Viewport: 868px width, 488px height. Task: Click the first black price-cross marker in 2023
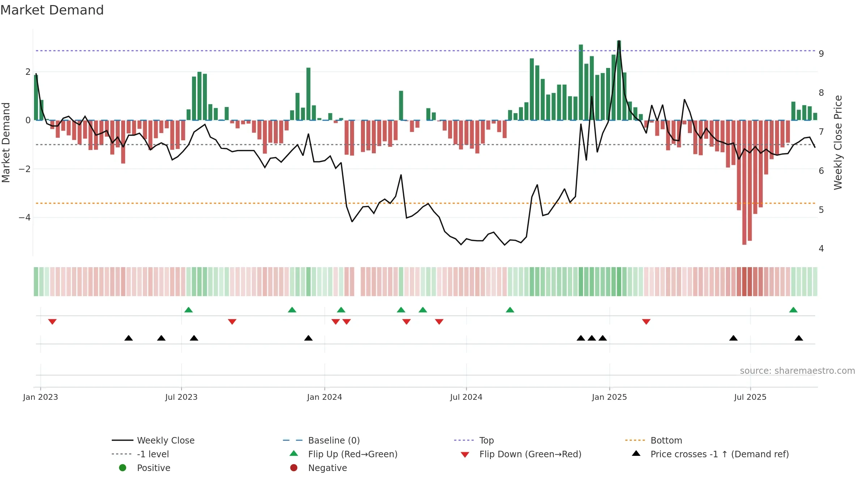point(128,338)
